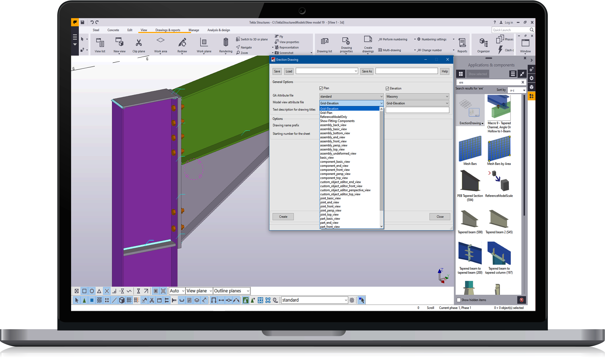Screen dimensions: 605x364
Task: Open the Organizer icon
Action: pos(483,43)
